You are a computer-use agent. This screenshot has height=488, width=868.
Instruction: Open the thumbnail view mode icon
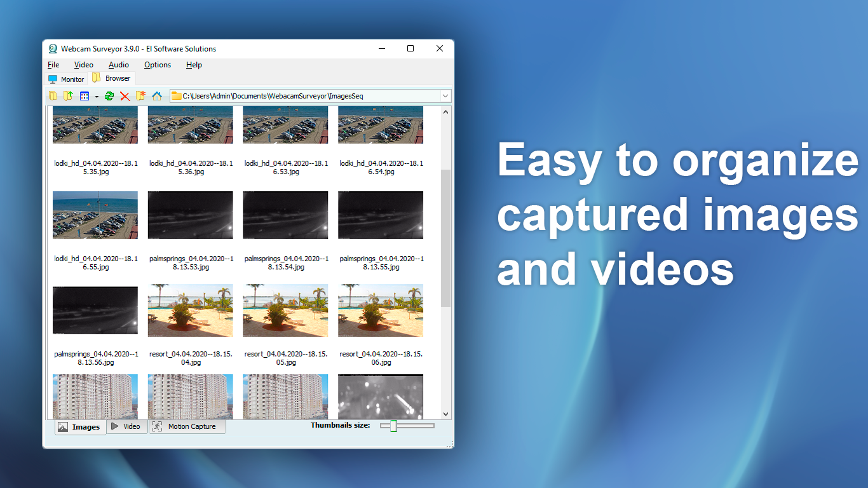point(85,96)
